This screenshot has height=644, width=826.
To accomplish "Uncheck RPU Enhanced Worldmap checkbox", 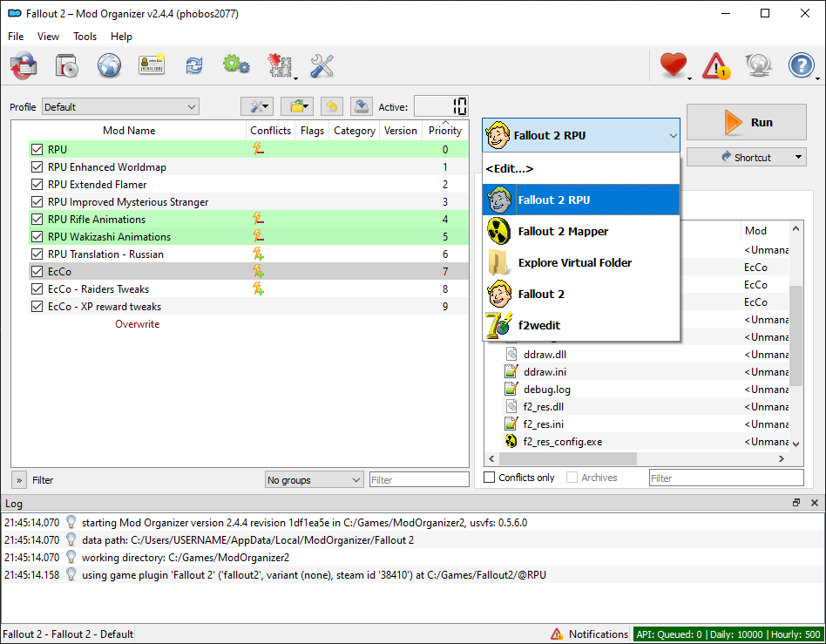I will tap(37, 166).
